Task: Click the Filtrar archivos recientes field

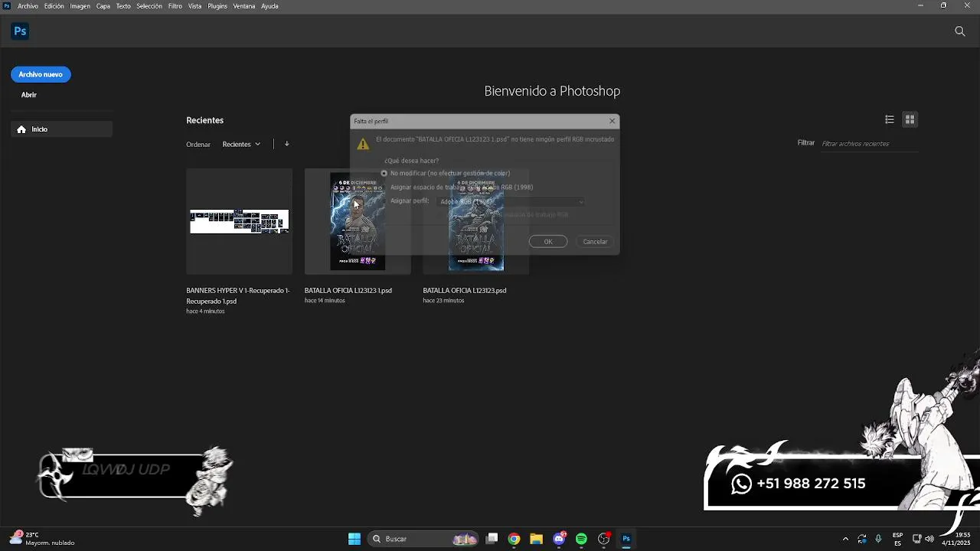Action: [868, 144]
